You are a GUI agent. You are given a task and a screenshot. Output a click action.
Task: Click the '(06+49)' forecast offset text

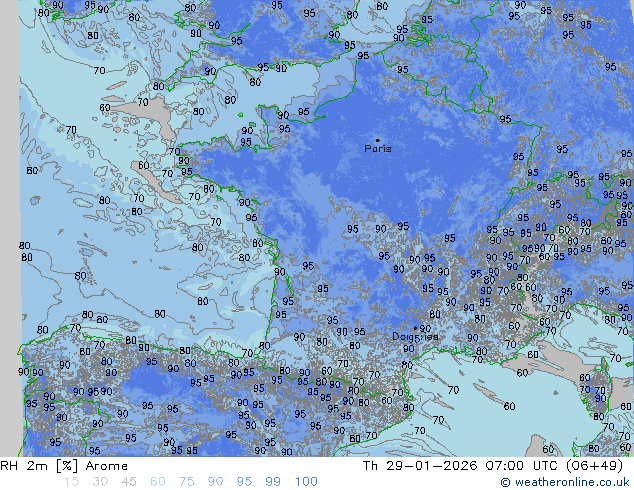point(594,466)
